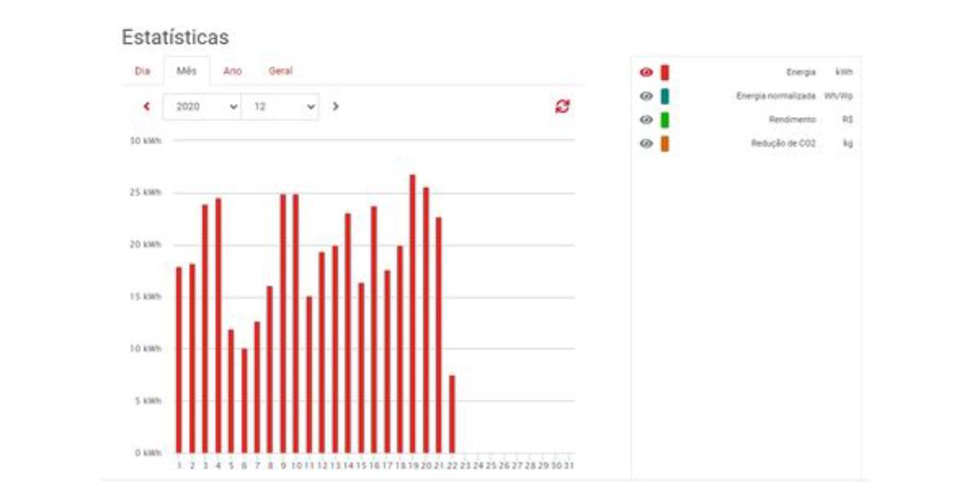Image resolution: width=980 pixels, height=490 pixels.
Task: Toggle Rendimento series eye icon
Action: tap(646, 120)
